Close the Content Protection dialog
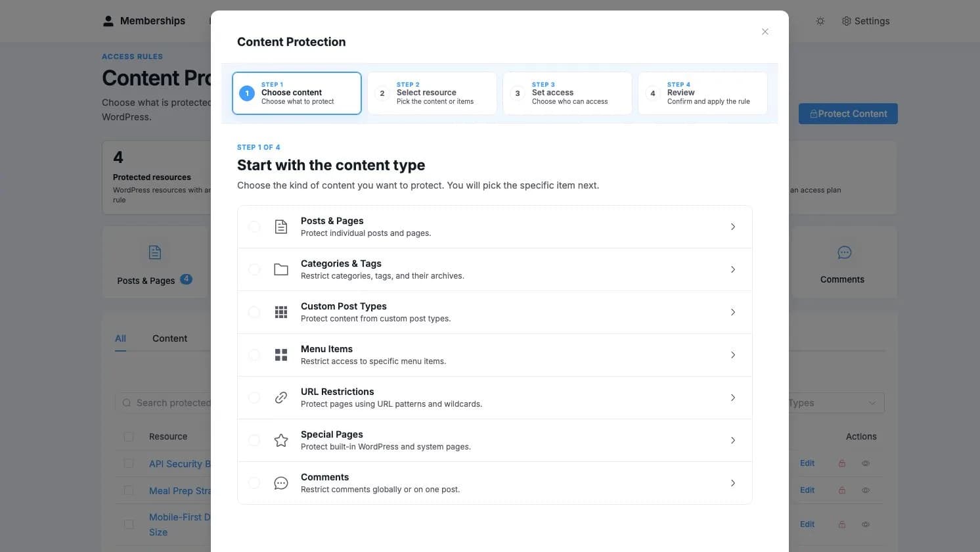Screen dimensions: 980x552 (x=765, y=32)
